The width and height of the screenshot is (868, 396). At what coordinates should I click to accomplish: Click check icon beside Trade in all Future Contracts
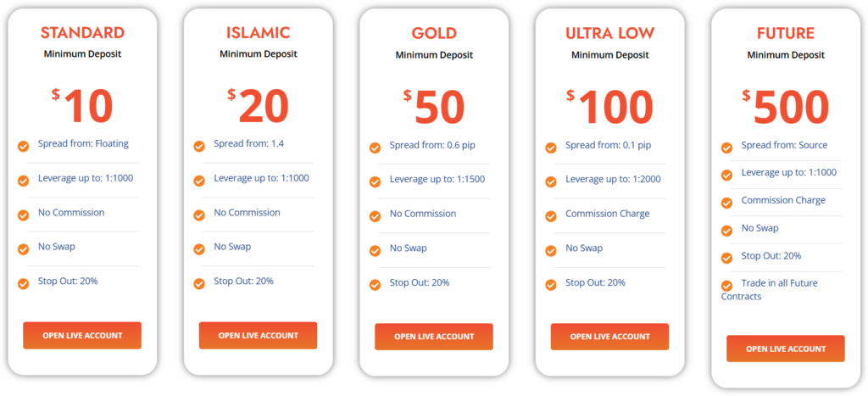pyautogui.click(x=726, y=286)
